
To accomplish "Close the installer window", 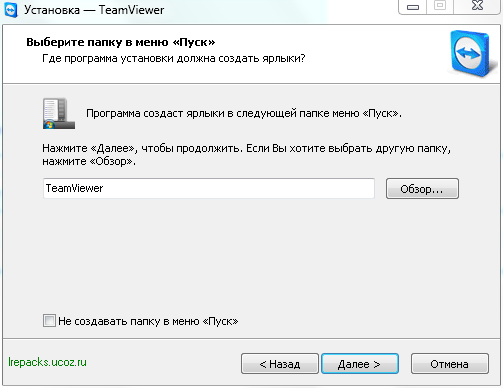I will tap(477, 7).
